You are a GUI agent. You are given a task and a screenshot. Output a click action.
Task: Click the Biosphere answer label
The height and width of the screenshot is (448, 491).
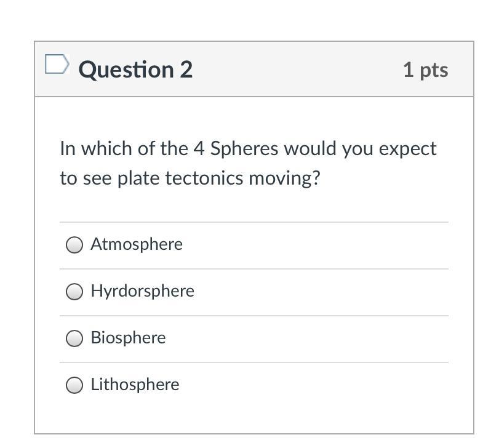[x=128, y=338]
